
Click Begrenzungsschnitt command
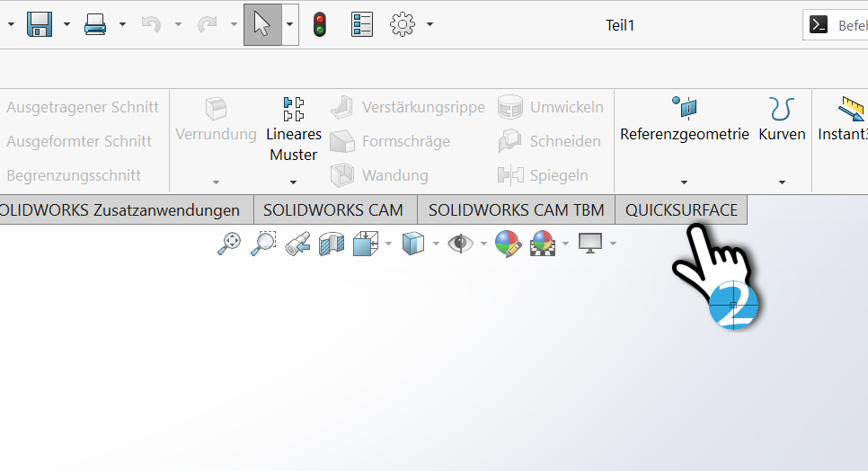click(x=74, y=175)
